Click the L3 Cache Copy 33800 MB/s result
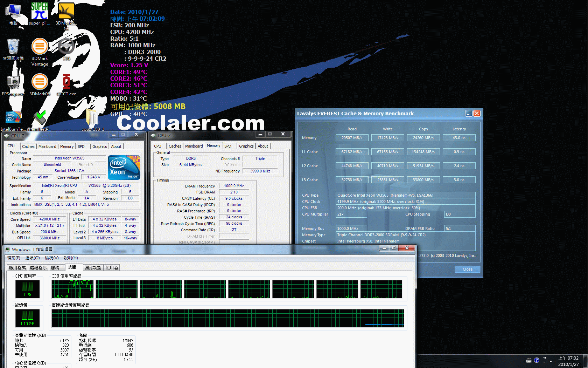This screenshot has height=368, width=588. tap(423, 180)
